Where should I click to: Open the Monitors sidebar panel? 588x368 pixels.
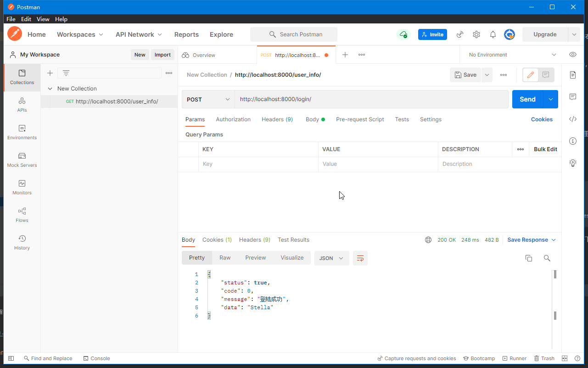22,187
